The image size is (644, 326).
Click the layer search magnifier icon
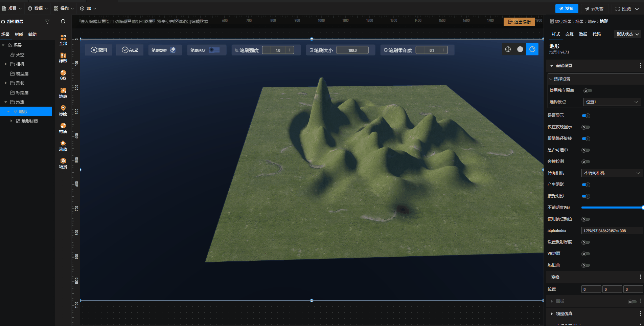pyautogui.click(x=63, y=22)
